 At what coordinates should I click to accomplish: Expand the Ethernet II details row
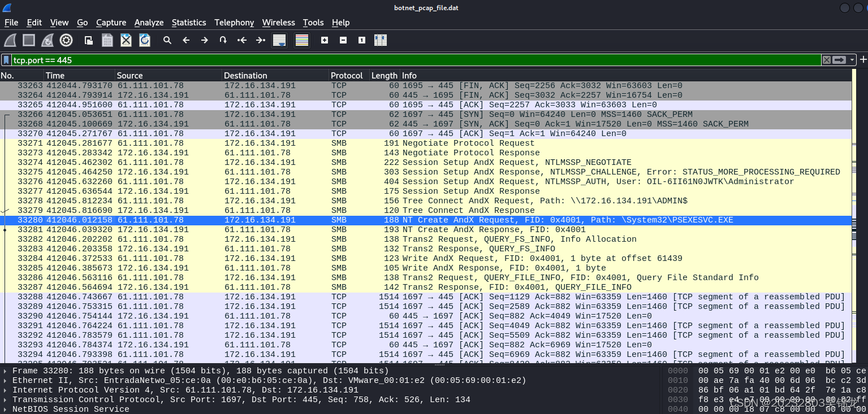tap(6, 381)
